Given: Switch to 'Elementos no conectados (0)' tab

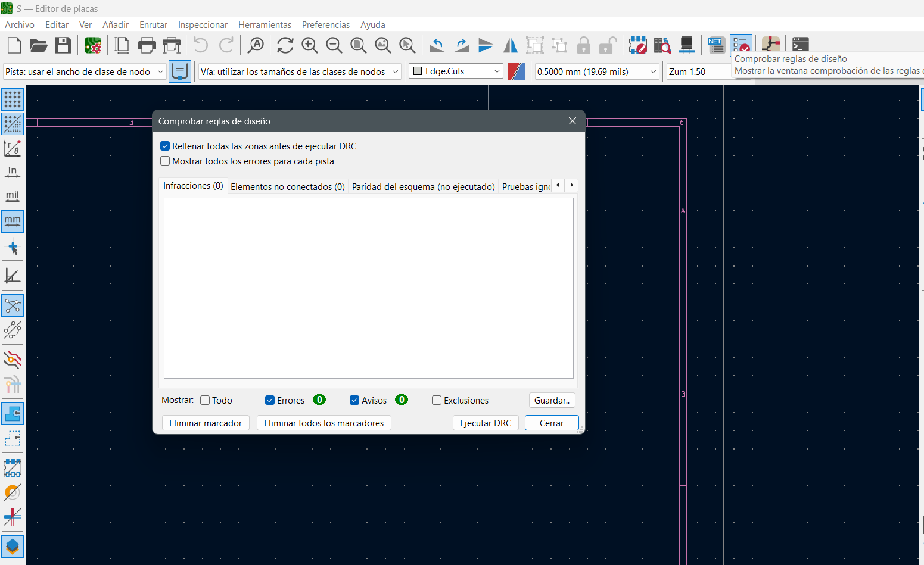Looking at the screenshot, I should click(288, 186).
